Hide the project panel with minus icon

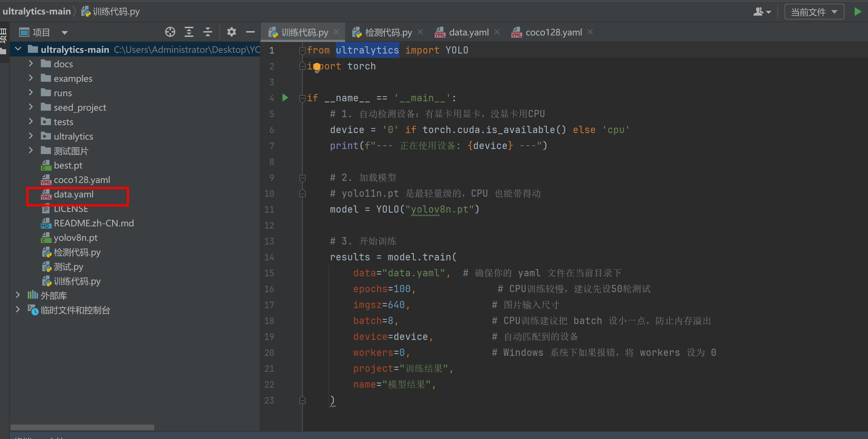250,32
